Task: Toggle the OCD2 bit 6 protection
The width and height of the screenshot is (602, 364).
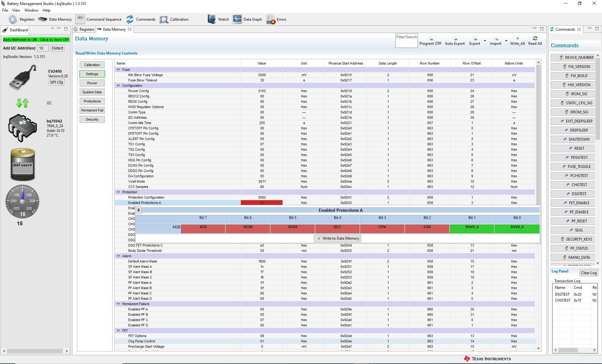Action: 248,228
